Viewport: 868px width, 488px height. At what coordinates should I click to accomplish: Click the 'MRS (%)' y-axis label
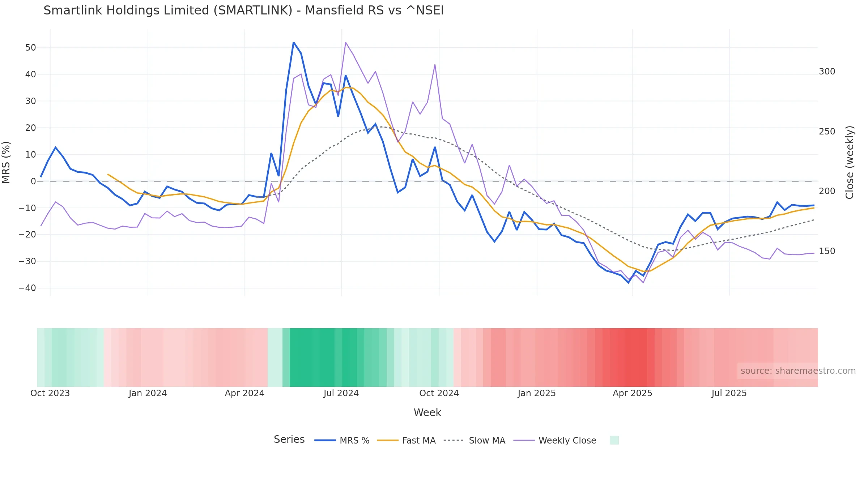click(x=6, y=162)
